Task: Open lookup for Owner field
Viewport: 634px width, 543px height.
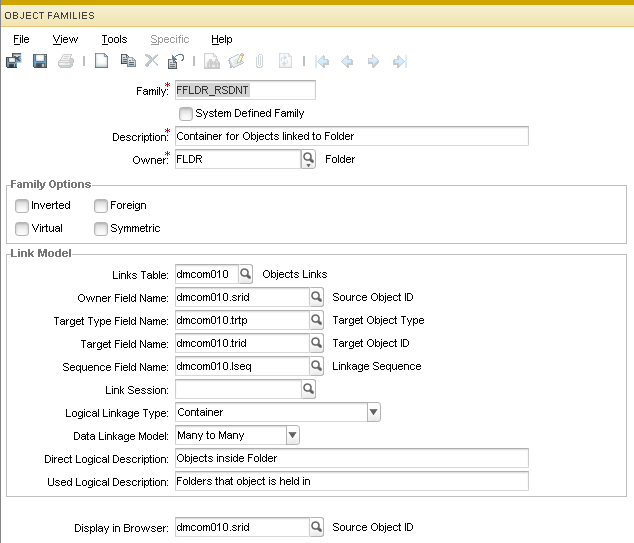Action: [309, 159]
